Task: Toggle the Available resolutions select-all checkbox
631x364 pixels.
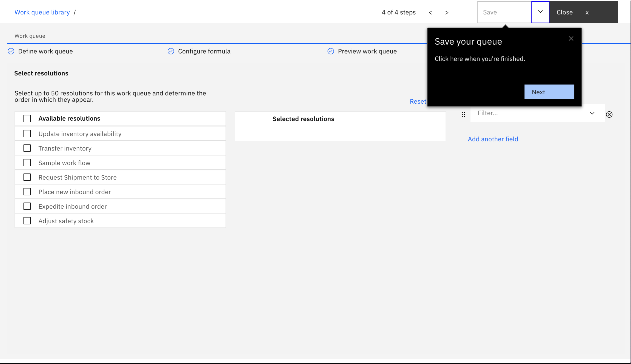Action: [x=27, y=119]
